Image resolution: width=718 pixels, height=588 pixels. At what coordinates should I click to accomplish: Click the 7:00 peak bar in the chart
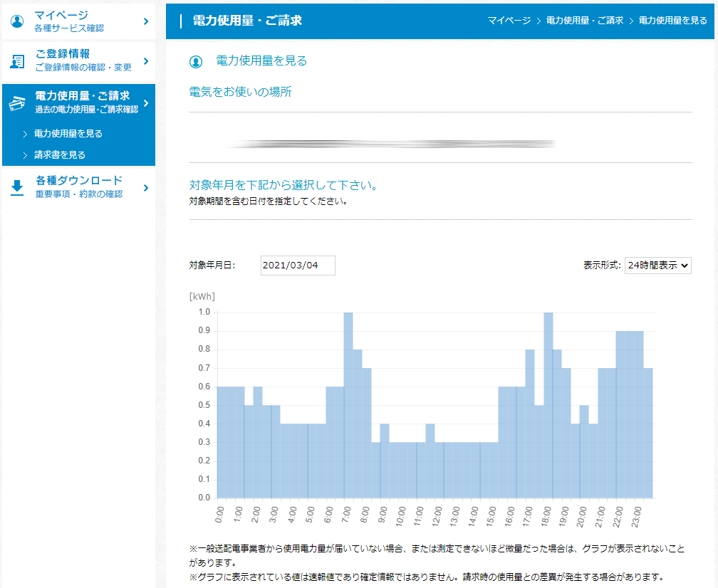pos(348,406)
